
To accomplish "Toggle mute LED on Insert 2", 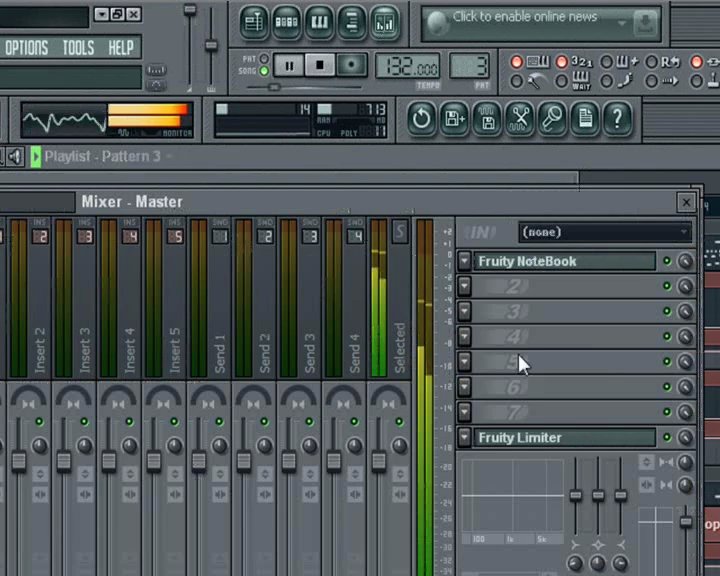I will click(39, 421).
